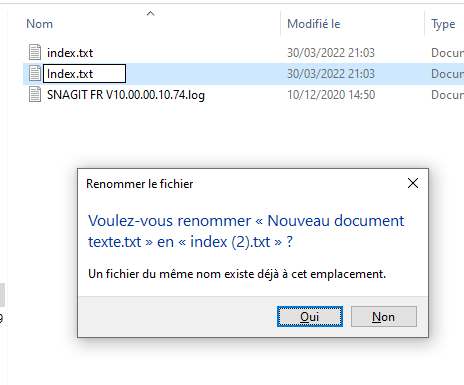Sort files by Modifié le column

[314, 24]
